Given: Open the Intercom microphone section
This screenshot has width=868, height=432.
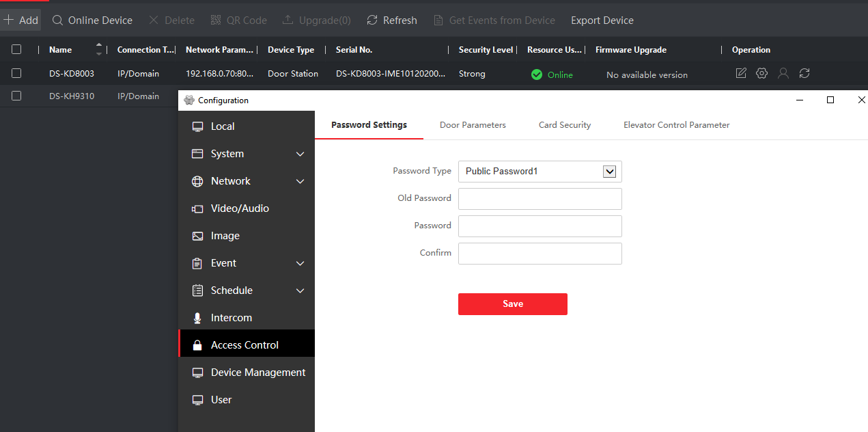Looking at the screenshot, I should (231, 318).
